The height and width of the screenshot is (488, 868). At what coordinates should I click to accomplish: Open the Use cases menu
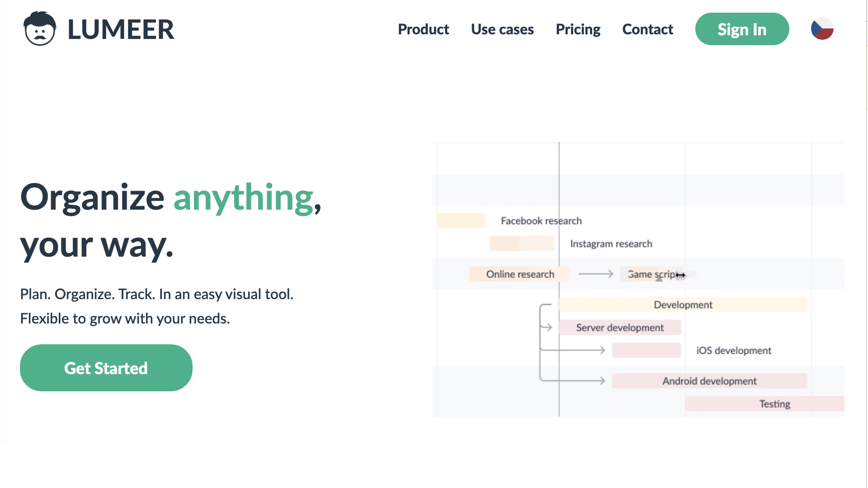(502, 29)
